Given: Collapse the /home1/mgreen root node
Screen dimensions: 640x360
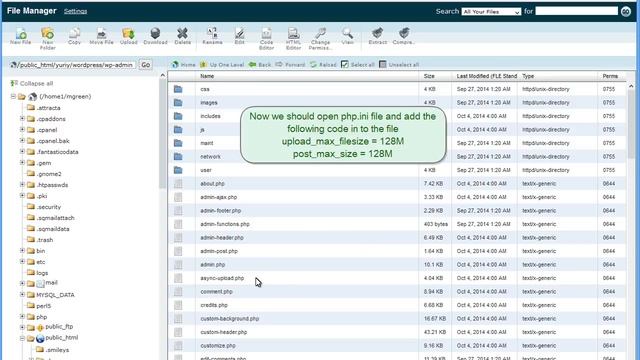Looking at the screenshot, I should point(13,97).
